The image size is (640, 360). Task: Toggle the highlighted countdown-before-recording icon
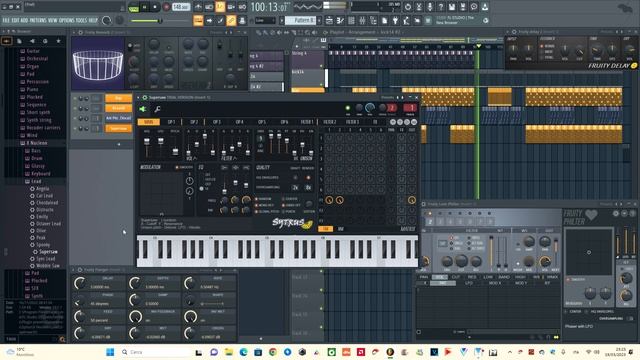click(220, 7)
